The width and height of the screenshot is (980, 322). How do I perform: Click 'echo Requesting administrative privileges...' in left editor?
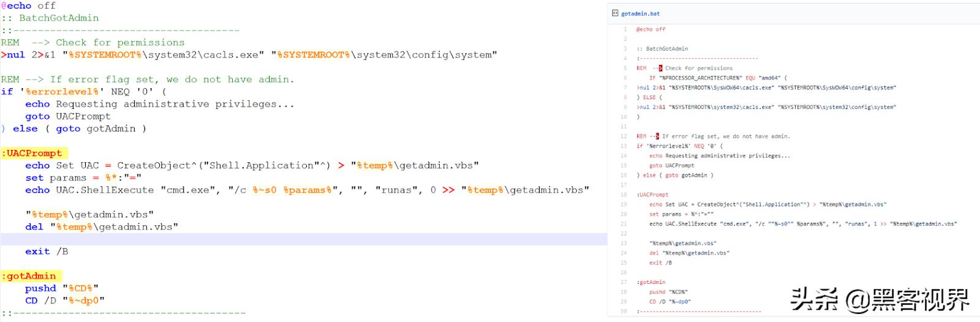click(160, 103)
